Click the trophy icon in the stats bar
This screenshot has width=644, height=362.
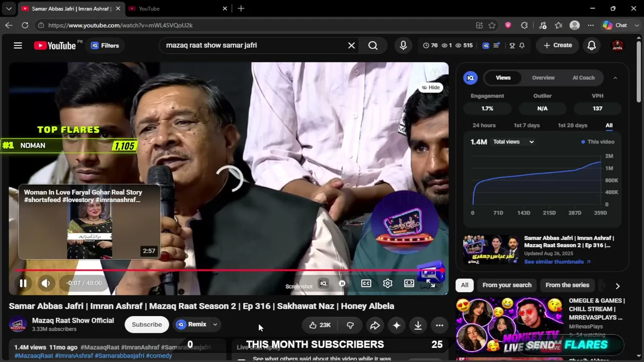coord(512,45)
